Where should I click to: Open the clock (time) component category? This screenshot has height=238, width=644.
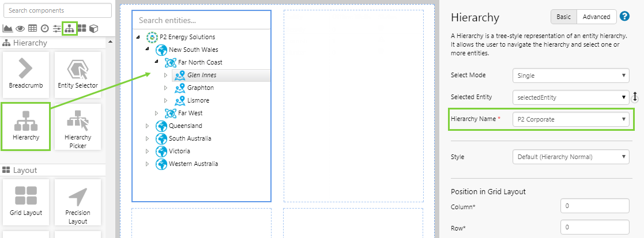45,28
